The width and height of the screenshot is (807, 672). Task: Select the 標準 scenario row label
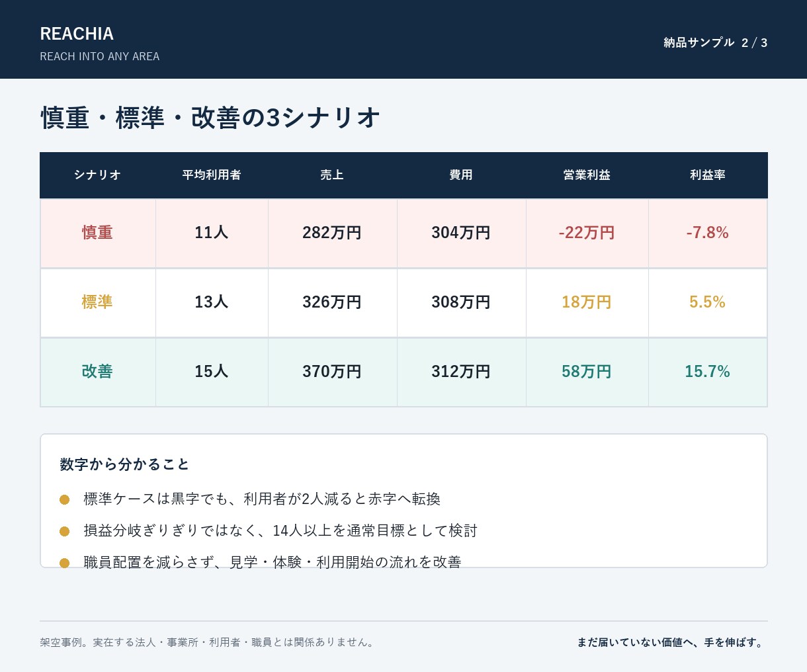[97, 302]
